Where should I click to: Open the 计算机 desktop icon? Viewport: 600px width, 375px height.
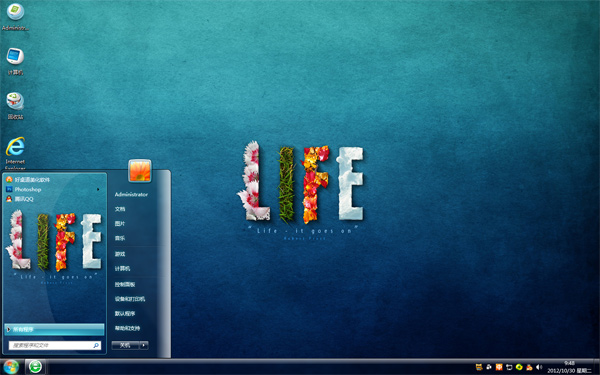[15, 61]
